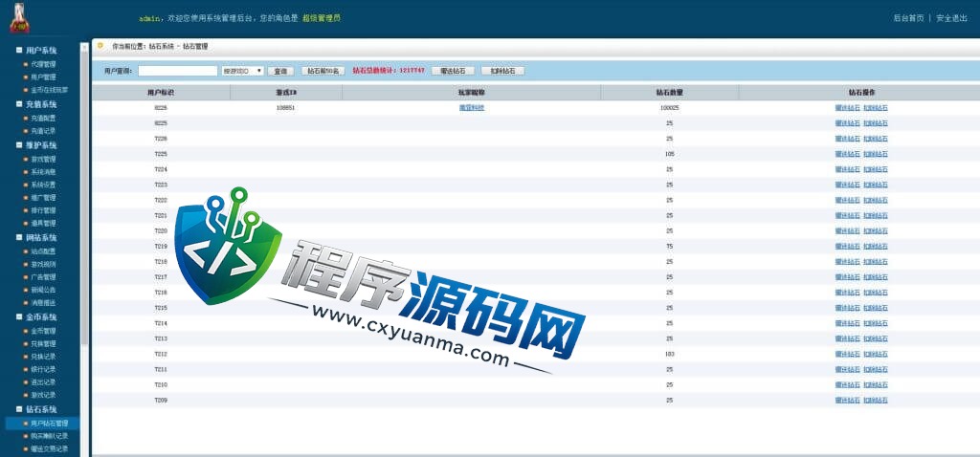Click 赠送钻石 link in the 105 diamonds row
The image size is (980, 457).
[x=848, y=154]
